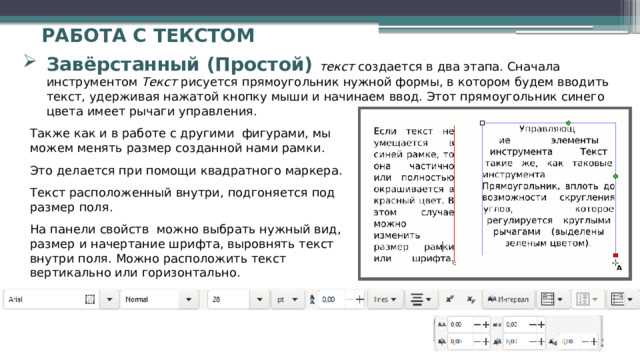Click the greyed text orientation icon
Image resolution: width=640 pixels, height=360 pixels.
coord(583,299)
